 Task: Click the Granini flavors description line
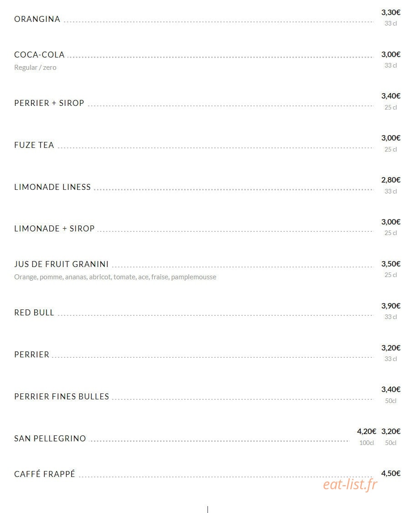(115, 277)
